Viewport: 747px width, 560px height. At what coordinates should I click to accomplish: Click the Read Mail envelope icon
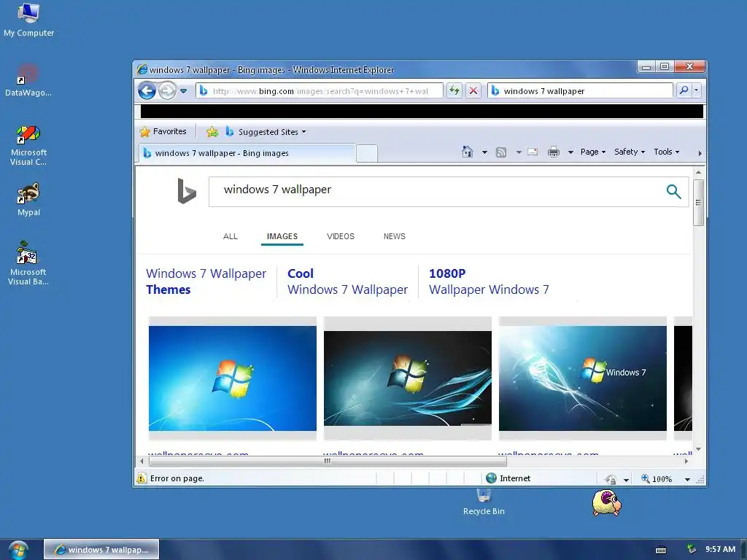533,152
